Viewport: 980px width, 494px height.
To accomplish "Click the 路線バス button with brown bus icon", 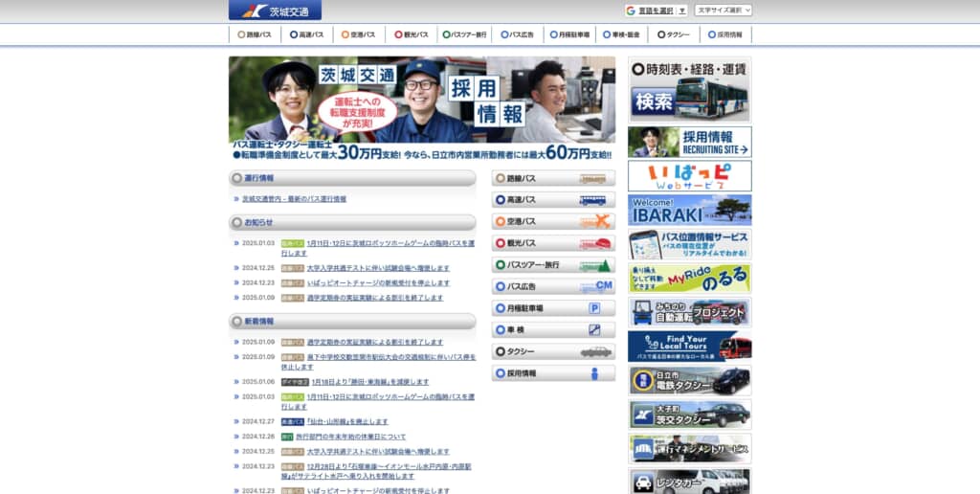I will pyautogui.click(x=553, y=178).
